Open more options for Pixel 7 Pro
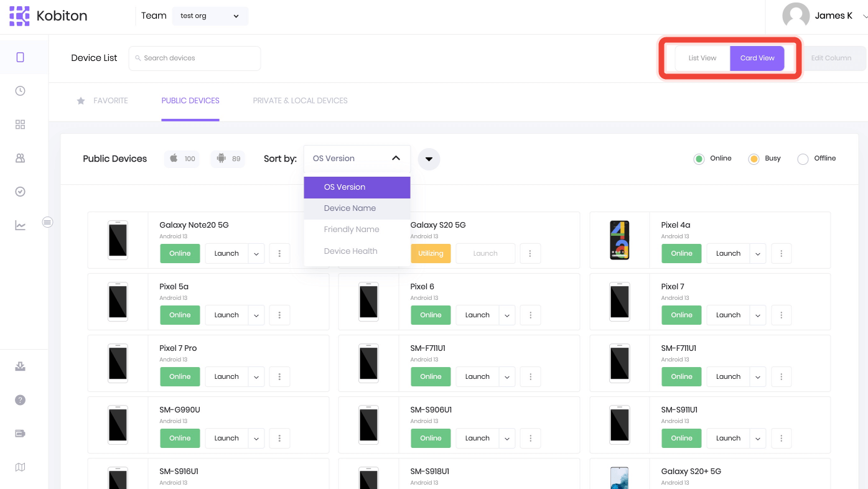The image size is (868, 489). tap(280, 376)
